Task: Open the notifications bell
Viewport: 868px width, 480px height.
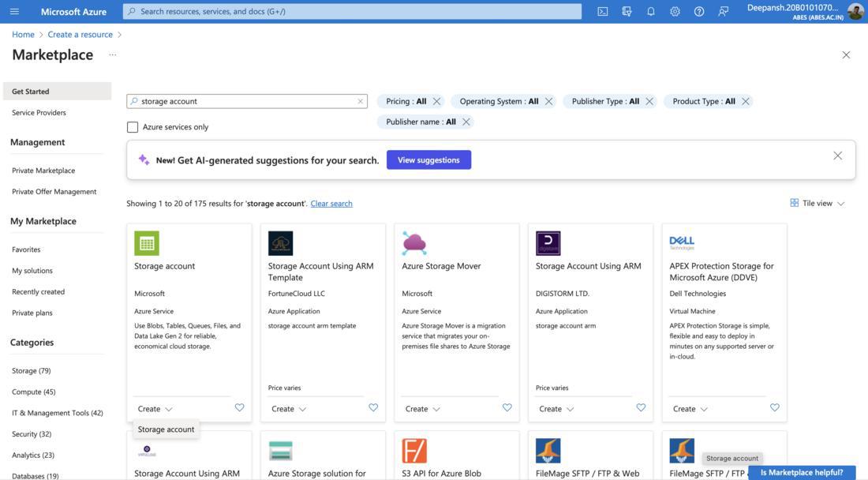Action: click(x=651, y=12)
